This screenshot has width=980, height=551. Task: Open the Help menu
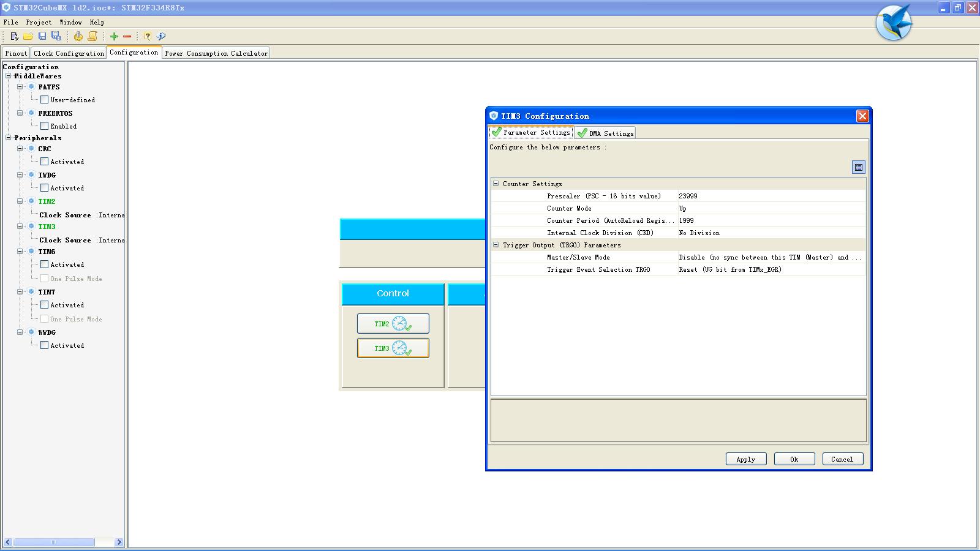point(97,22)
